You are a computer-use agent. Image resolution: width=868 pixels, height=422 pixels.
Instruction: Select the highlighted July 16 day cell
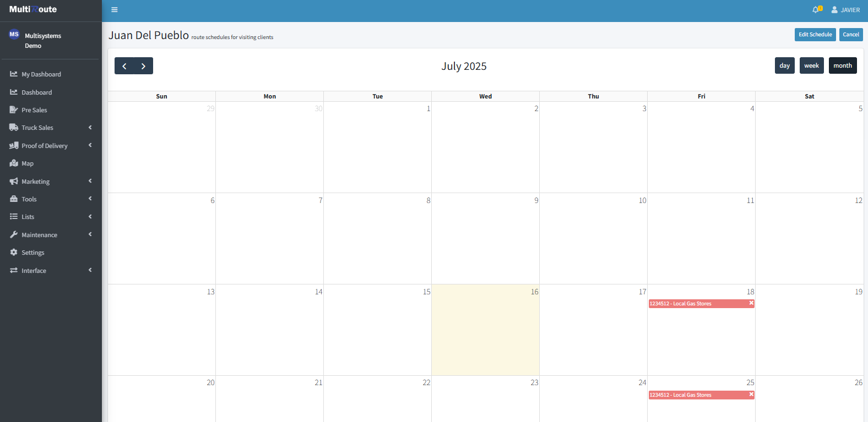[x=485, y=330]
